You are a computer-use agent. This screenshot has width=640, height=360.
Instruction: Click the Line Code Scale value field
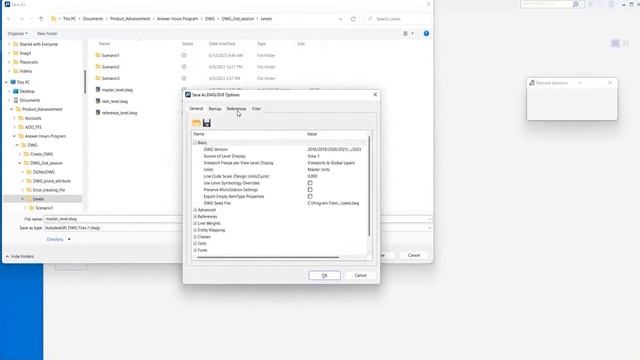312,176
